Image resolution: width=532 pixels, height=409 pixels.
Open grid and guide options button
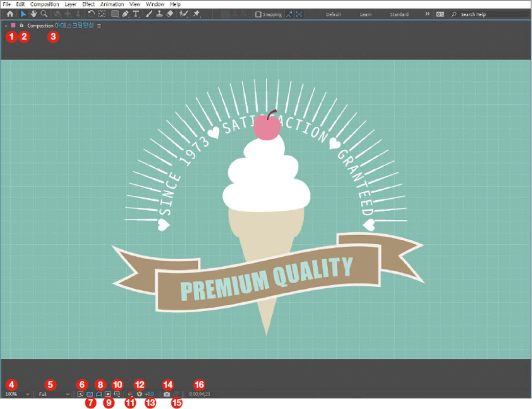point(117,394)
